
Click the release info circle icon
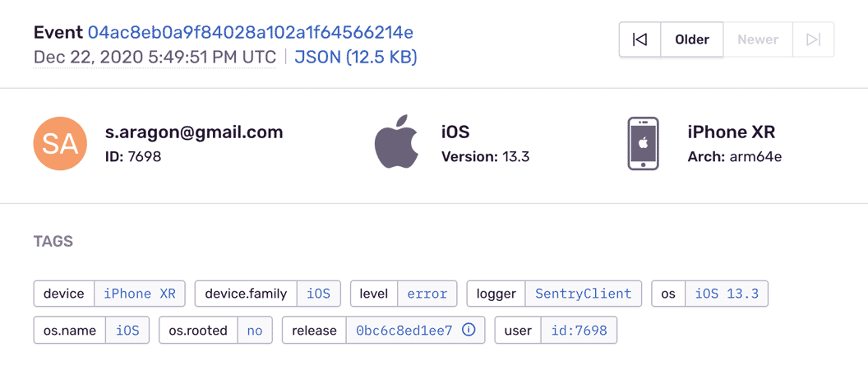tap(469, 331)
